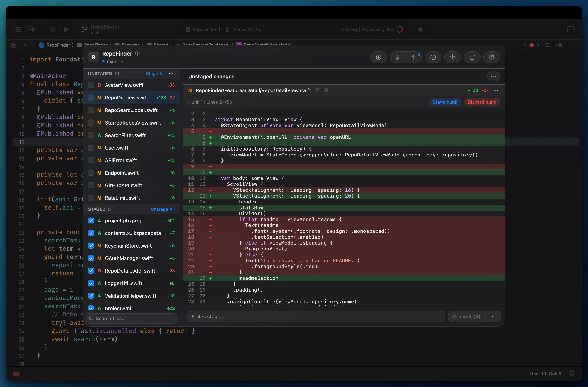Select GitHubAPI.swift in unstaged list

(x=131, y=185)
